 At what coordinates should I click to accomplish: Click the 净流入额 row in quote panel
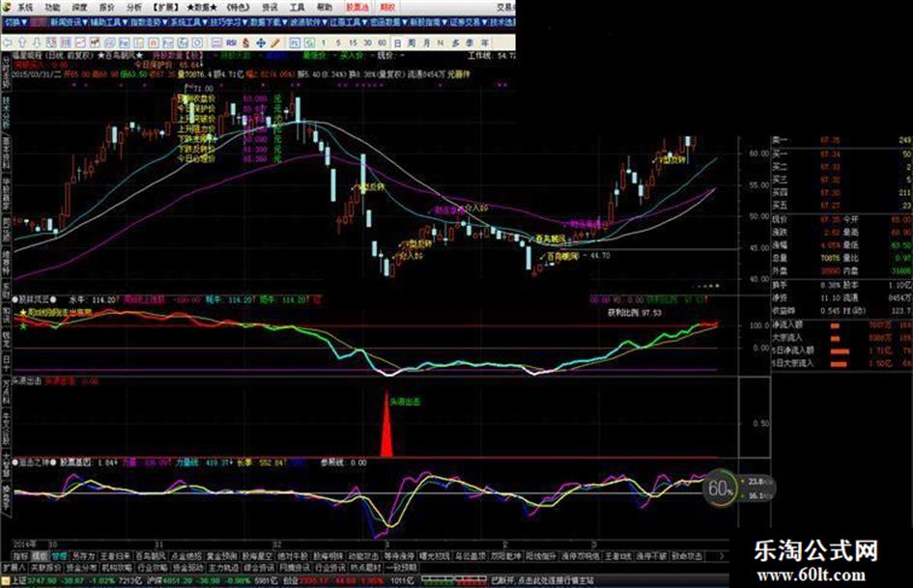pos(842,324)
